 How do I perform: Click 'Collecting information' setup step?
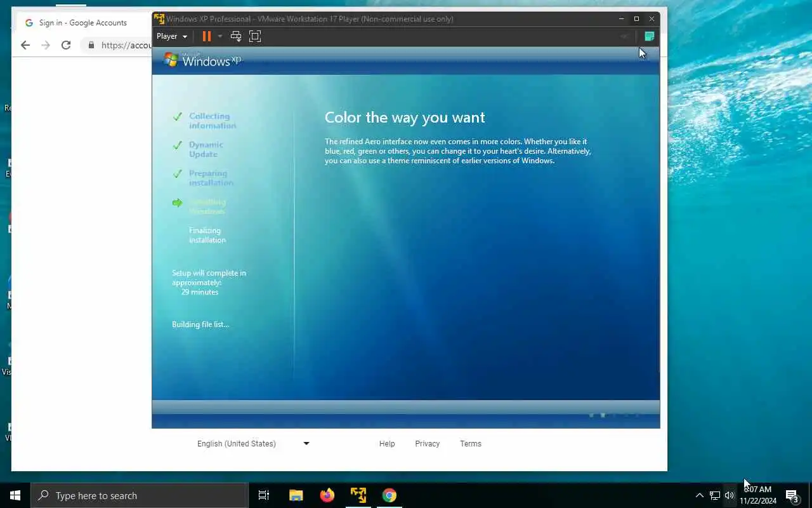coord(213,121)
